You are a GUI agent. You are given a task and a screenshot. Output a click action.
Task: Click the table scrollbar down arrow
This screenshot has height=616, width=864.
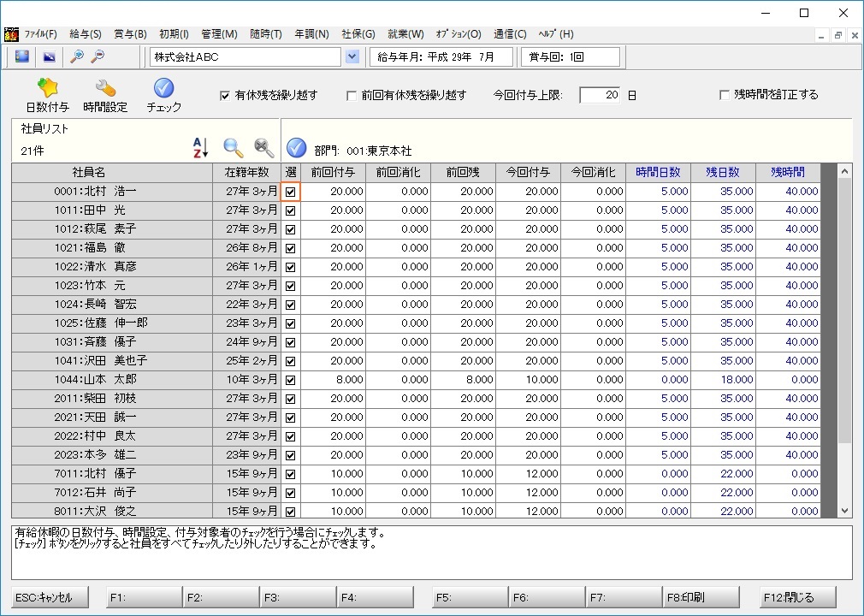844,511
